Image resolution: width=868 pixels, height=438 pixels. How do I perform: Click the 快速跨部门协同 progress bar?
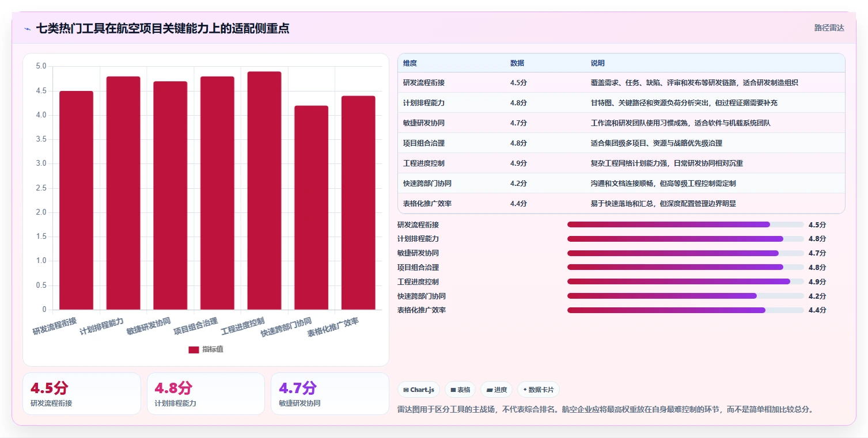pyautogui.click(x=685, y=296)
